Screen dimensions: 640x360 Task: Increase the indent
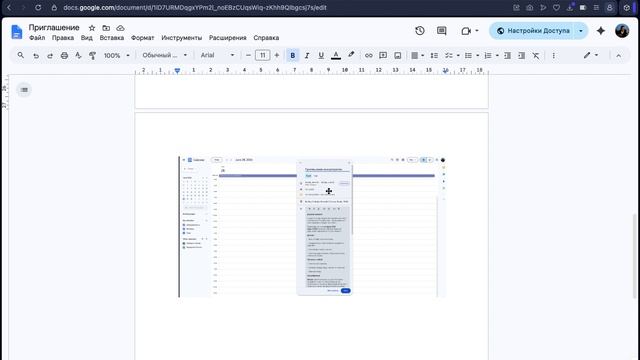click(x=522, y=56)
